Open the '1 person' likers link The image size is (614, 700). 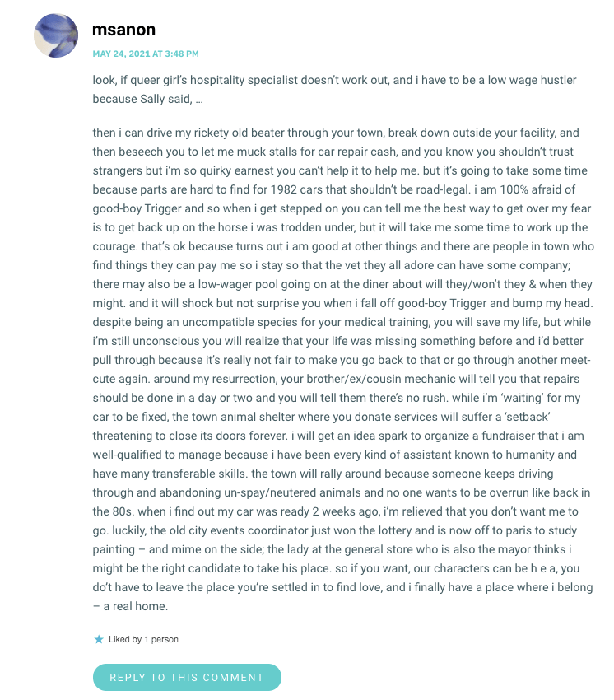pos(161,639)
